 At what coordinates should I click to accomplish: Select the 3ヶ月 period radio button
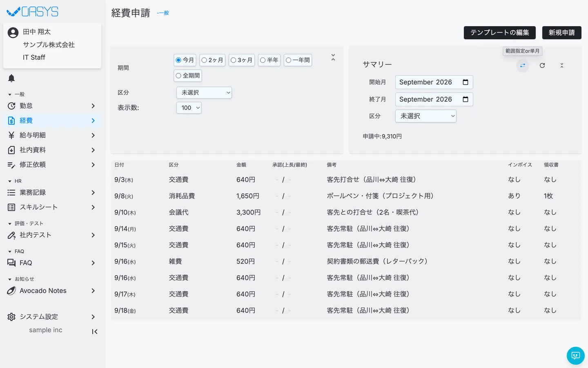coord(234,60)
